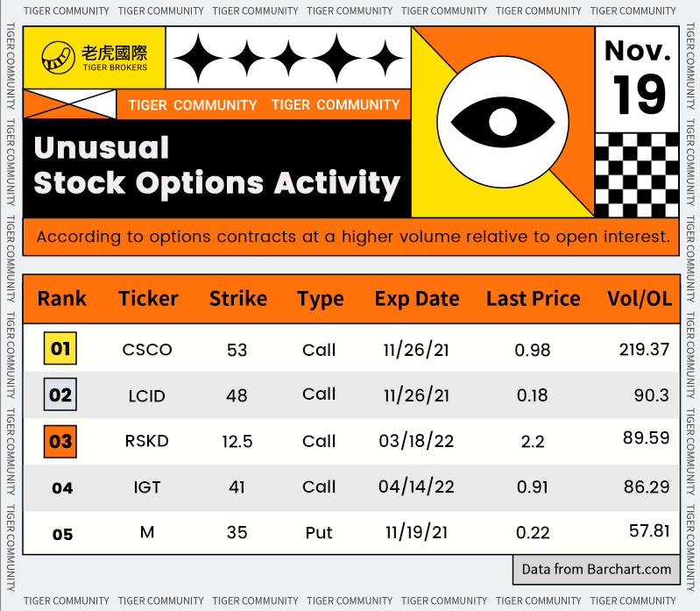Click the yellow rank 01 badge
The width and height of the screenshot is (700, 611).
pyautogui.click(x=60, y=350)
